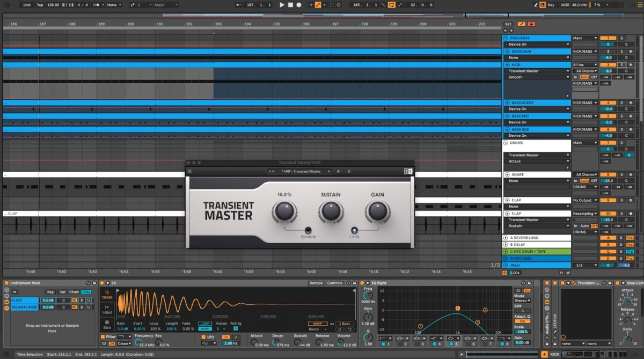This screenshot has width=644, height=359.
Task: Open the Transient Master header menu arrow
Action: (x=189, y=171)
